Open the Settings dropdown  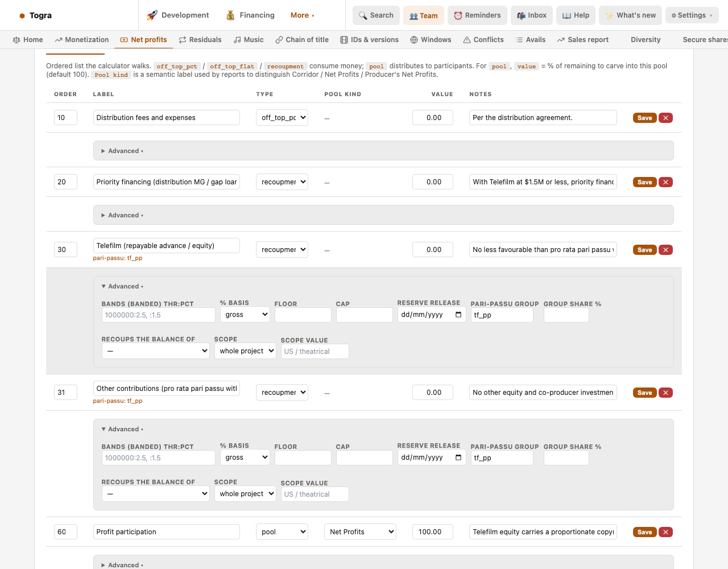point(691,15)
